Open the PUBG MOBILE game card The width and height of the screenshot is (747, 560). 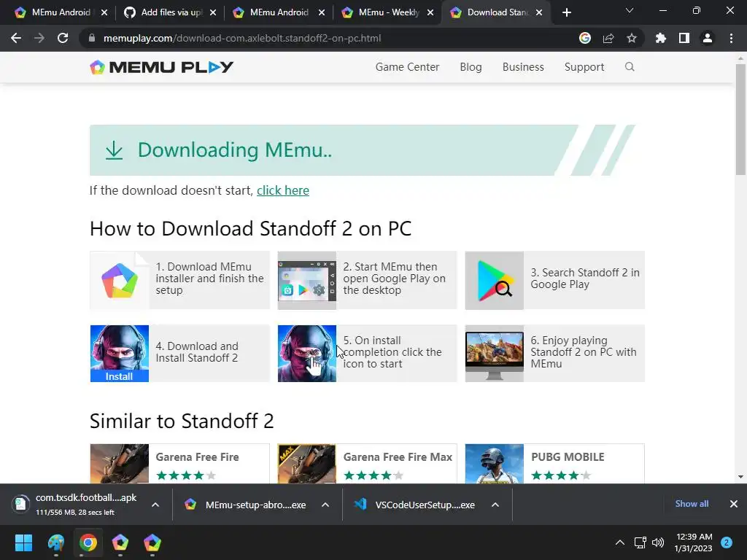click(554, 464)
